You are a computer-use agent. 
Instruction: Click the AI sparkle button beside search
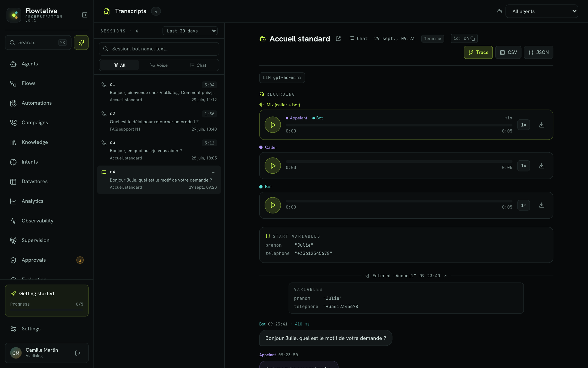(81, 43)
